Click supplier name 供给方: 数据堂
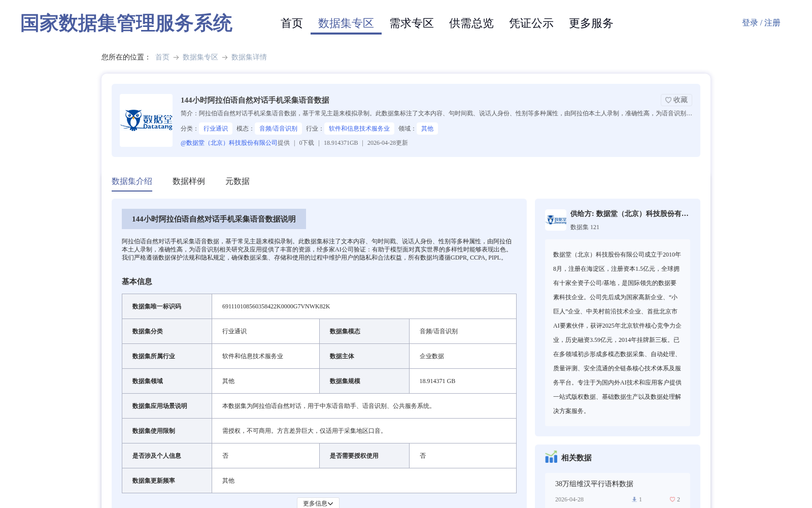 (629, 214)
